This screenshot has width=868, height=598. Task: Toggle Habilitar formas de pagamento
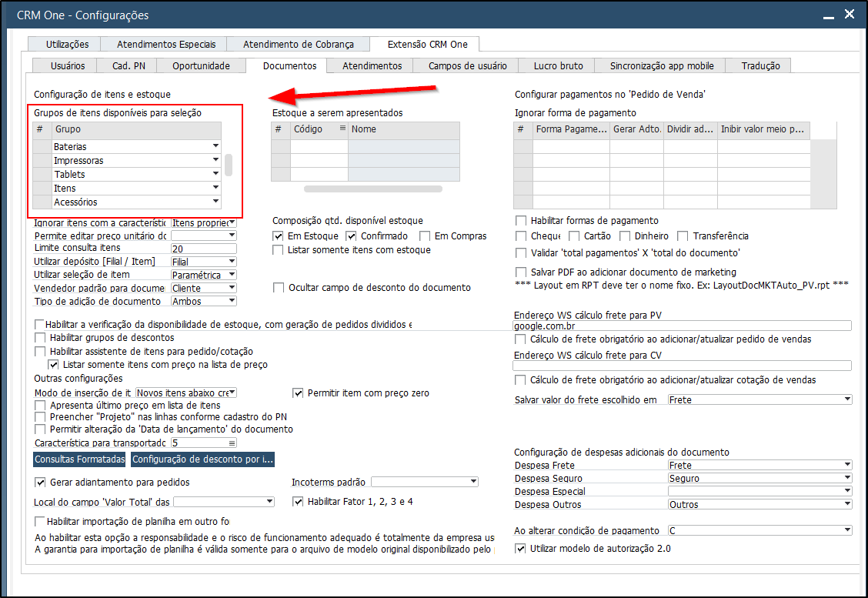coord(521,221)
